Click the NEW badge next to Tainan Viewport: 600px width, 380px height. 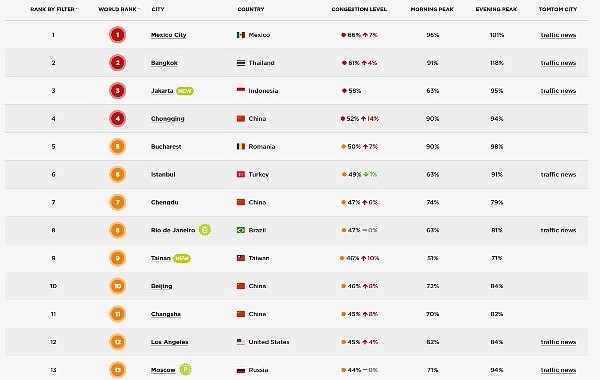click(x=182, y=258)
